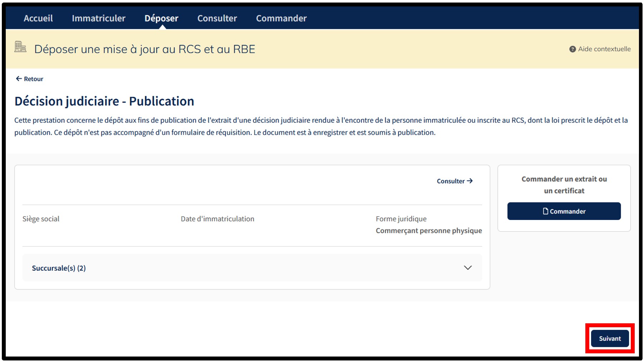Click the building icon in the yellow banner
The image size is (644, 363).
pos(20,47)
